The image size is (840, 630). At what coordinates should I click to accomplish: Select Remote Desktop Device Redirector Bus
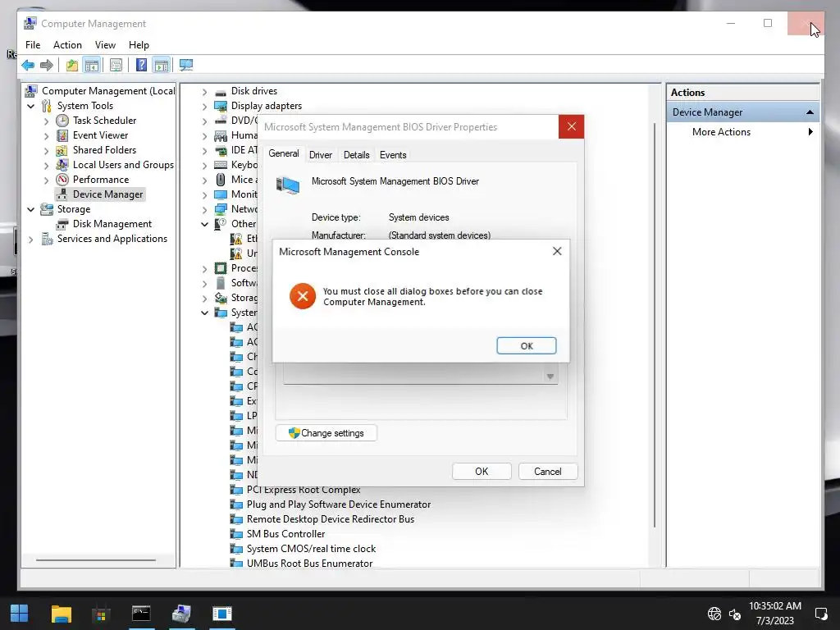coord(330,519)
